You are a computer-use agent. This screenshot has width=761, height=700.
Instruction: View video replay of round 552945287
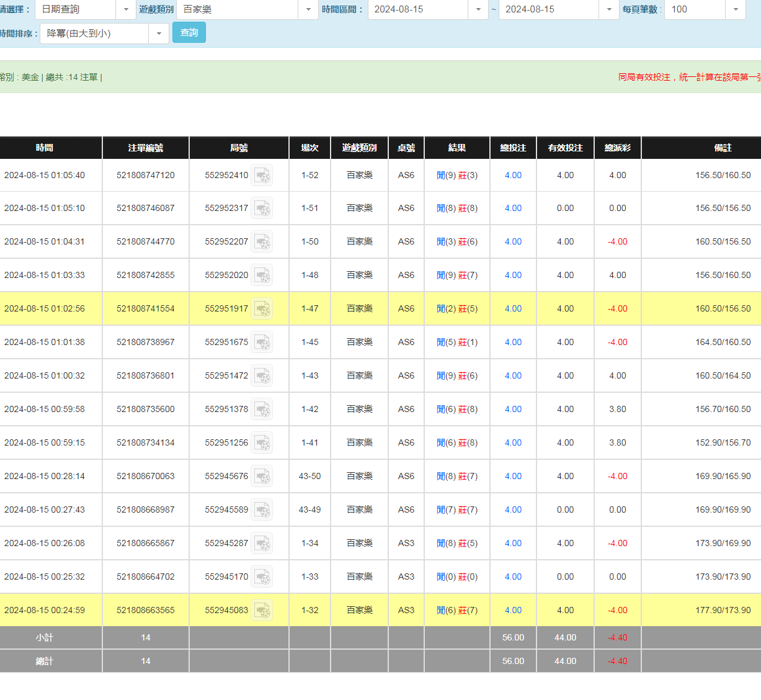(262, 544)
